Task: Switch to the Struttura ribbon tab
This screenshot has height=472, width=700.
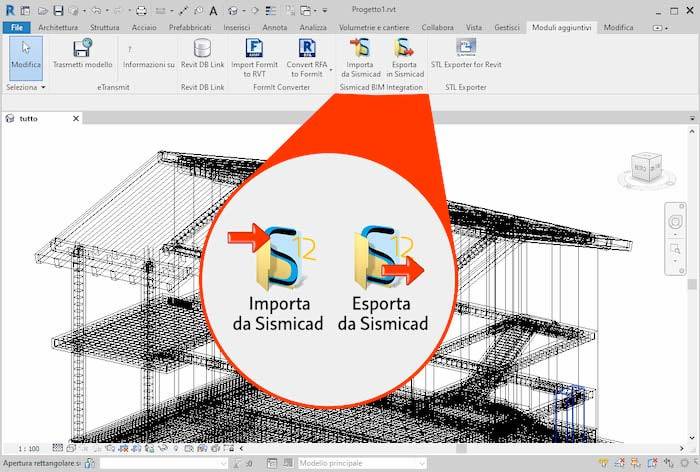Action: click(104, 28)
